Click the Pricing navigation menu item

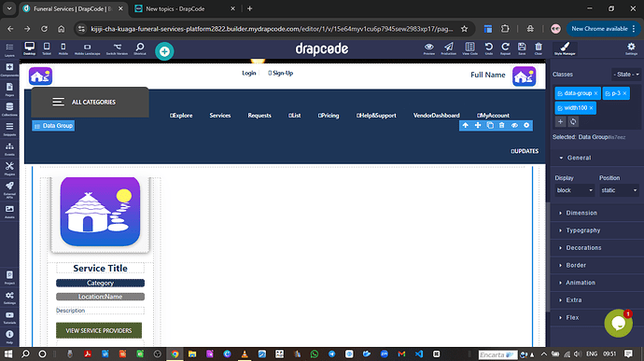click(x=329, y=116)
